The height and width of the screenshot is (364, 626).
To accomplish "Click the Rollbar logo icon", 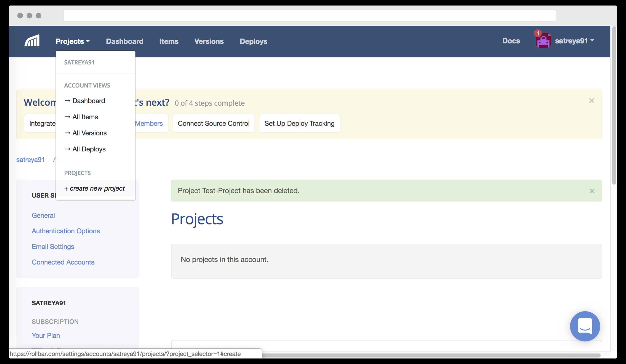I will coord(32,41).
